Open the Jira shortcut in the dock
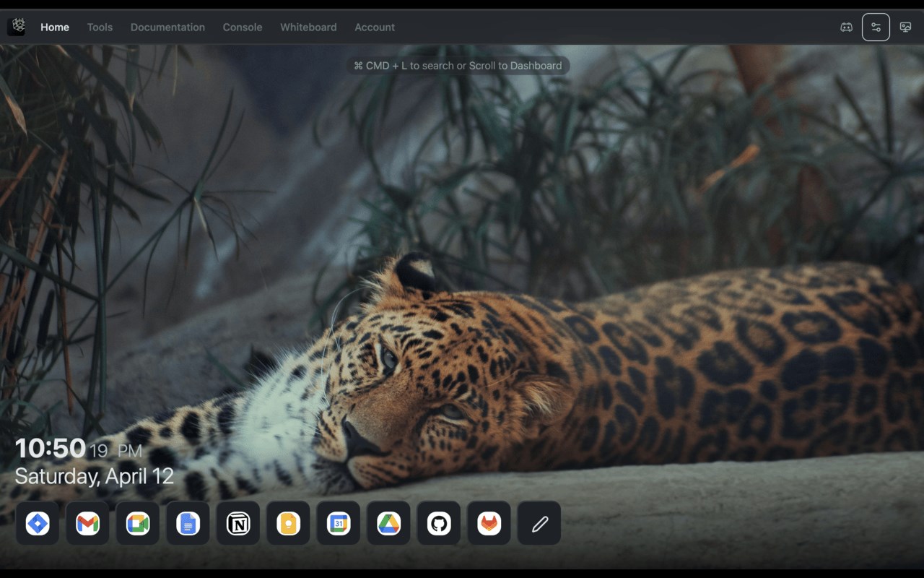The width and height of the screenshot is (924, 578). point(38,523)
